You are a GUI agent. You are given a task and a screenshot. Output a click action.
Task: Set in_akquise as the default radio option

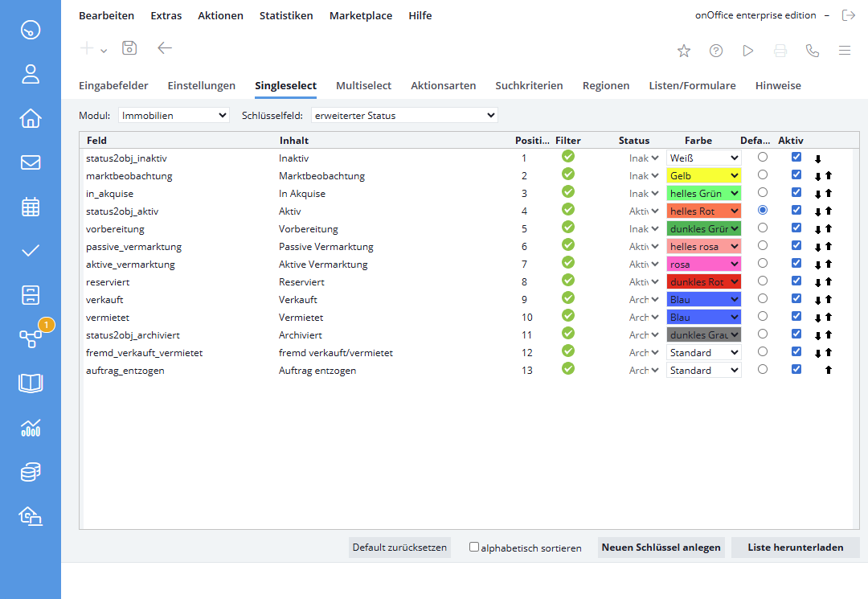[763, 192]
